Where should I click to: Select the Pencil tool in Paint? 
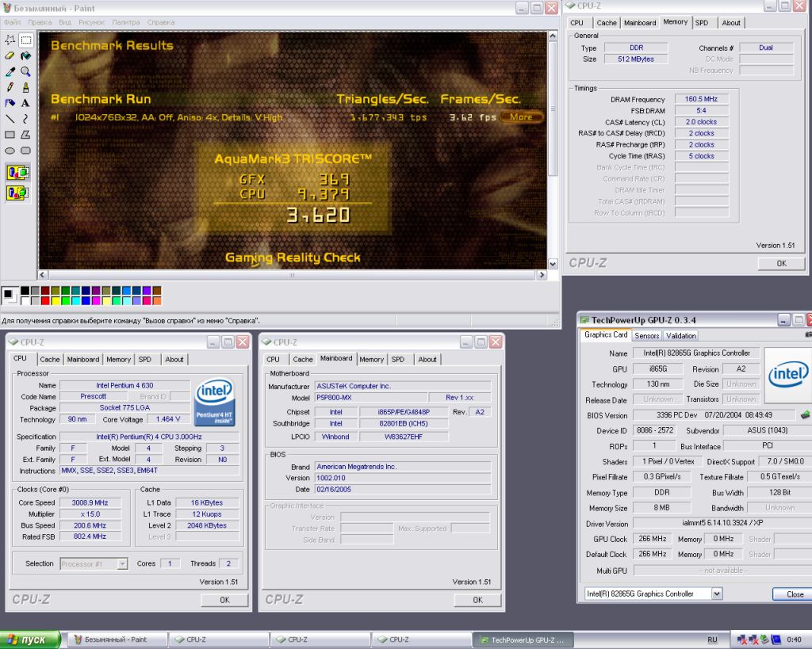point(10,87)
